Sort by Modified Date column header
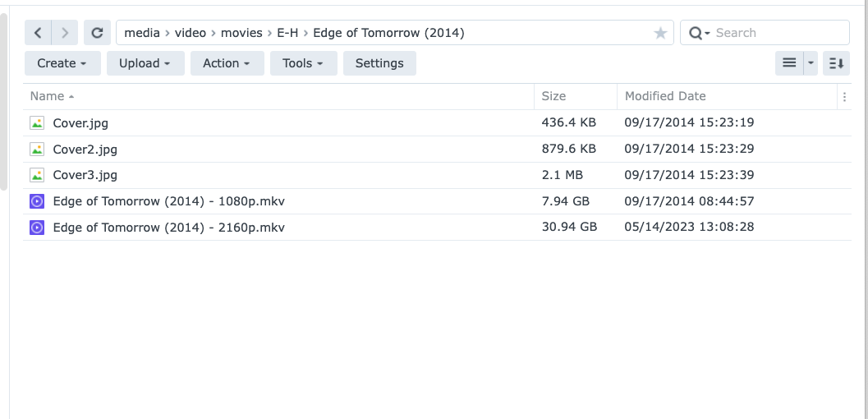The image size is (868, 419). [x=726, y=96]
